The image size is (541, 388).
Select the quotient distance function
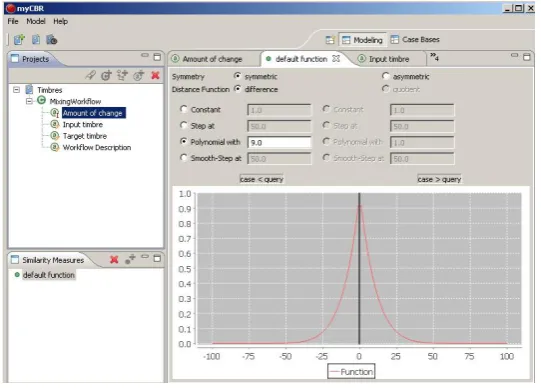coord(385,89)
